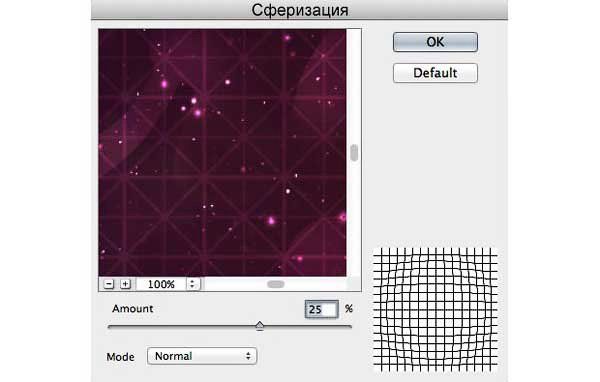This screenshot has height=382, width=600.
Task: Zoom in the preview with plus icon
Action: click(x=125, y=284)
